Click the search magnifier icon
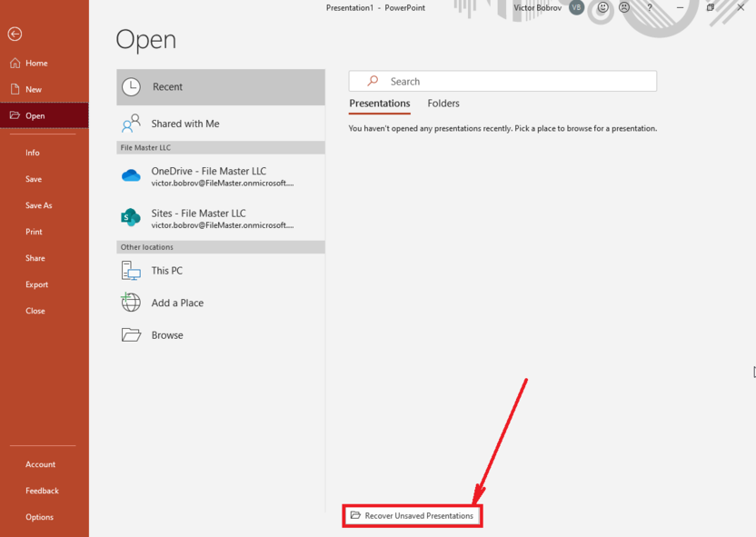 [373, 81]
